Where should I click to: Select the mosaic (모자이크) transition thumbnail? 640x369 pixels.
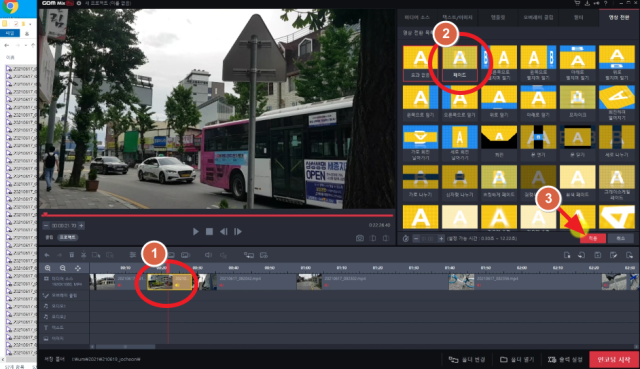pyautogui.click(x=578, y=102)
